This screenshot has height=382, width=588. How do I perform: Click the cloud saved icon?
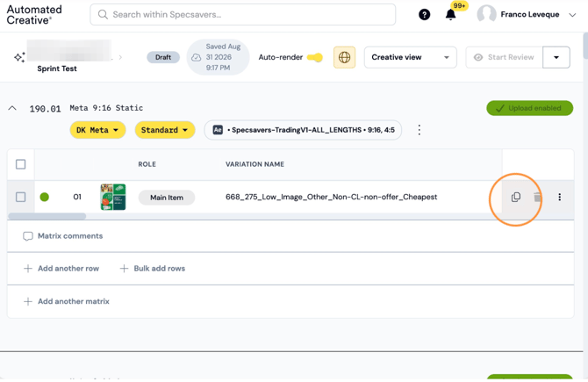tap(196, 57)
